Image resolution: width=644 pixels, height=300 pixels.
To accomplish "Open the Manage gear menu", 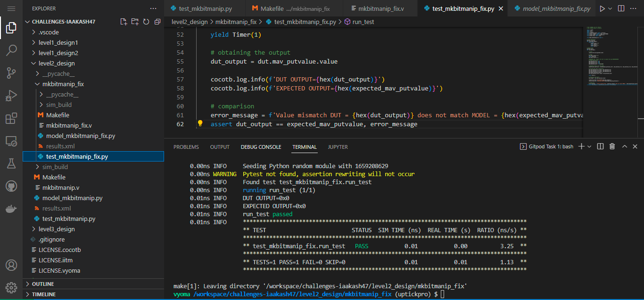I will point(11,287).
